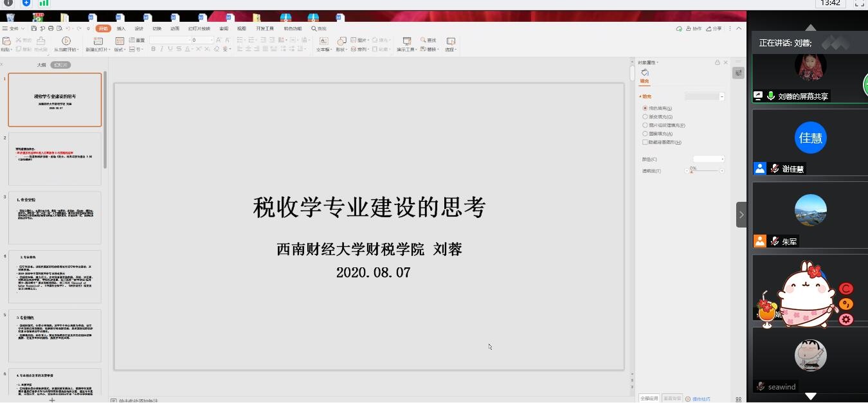Viewport: 868px width, 403px height.
Task: Click the properties settings icon on right sidebar
Action: coord(738,73)
